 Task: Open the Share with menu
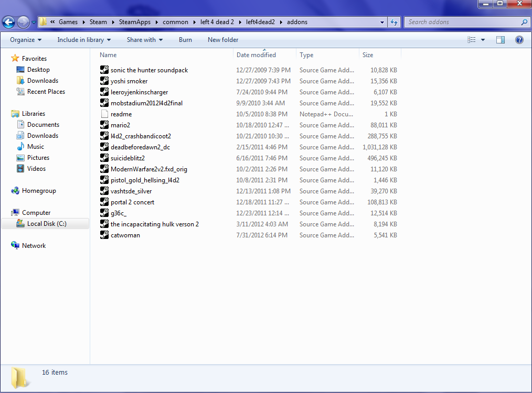[144, 40]
